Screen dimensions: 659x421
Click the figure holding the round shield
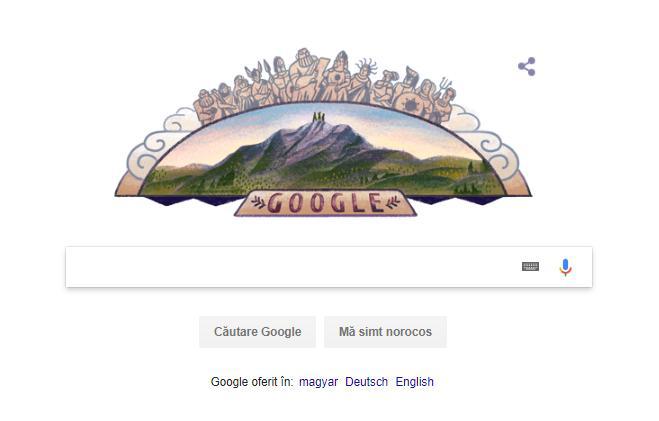point(410,95)
